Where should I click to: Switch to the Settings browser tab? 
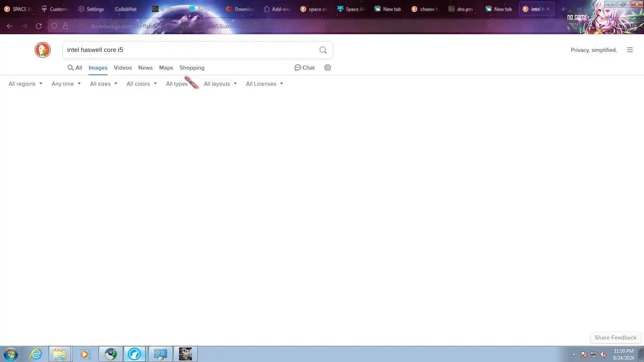click(x=91, y=9)
